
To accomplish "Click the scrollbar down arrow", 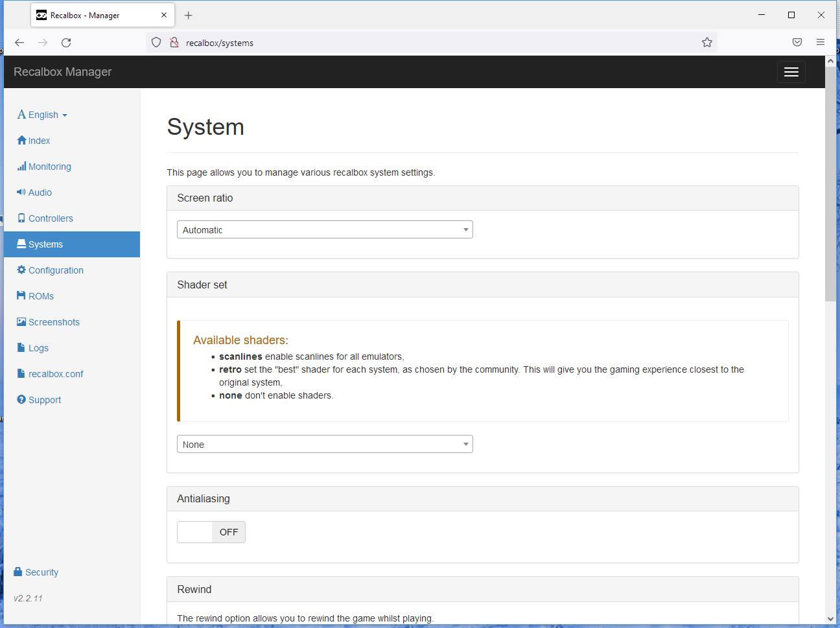I will [x=830, y=619].
